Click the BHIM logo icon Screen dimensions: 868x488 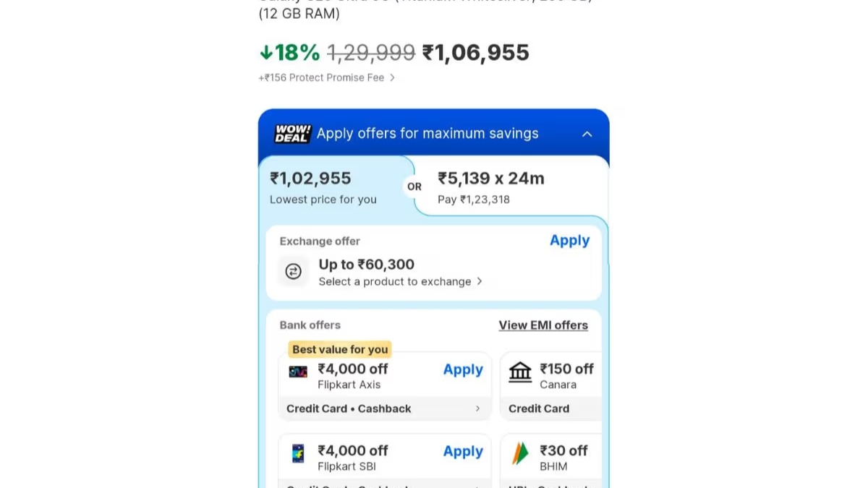[x=520, y=453]
